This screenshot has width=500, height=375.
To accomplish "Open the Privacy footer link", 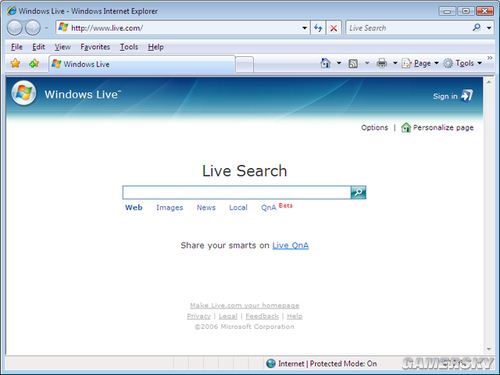I will [199, 316].
